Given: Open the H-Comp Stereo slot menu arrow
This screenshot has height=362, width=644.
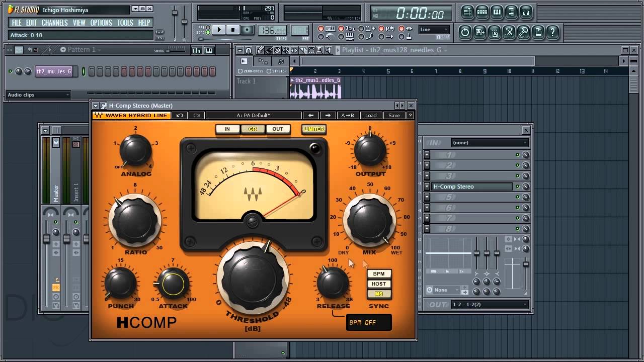Looking at the screenshot, I should click(x=427, y=187).
